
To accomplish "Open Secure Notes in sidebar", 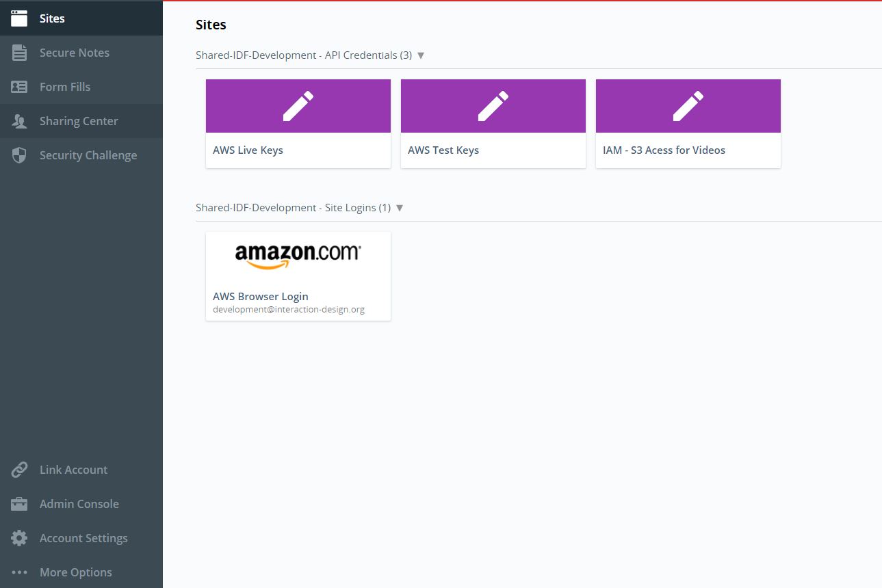I will (81, 53).
